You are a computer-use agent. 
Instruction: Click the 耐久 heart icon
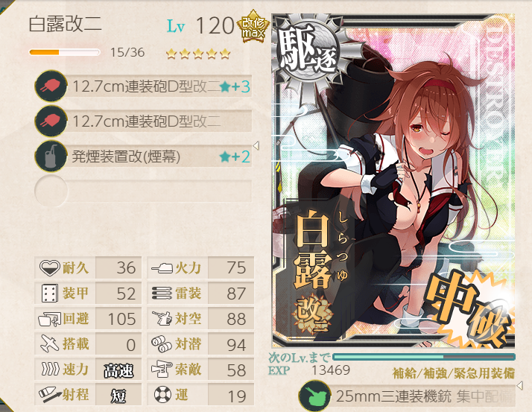tap(49, 267)
